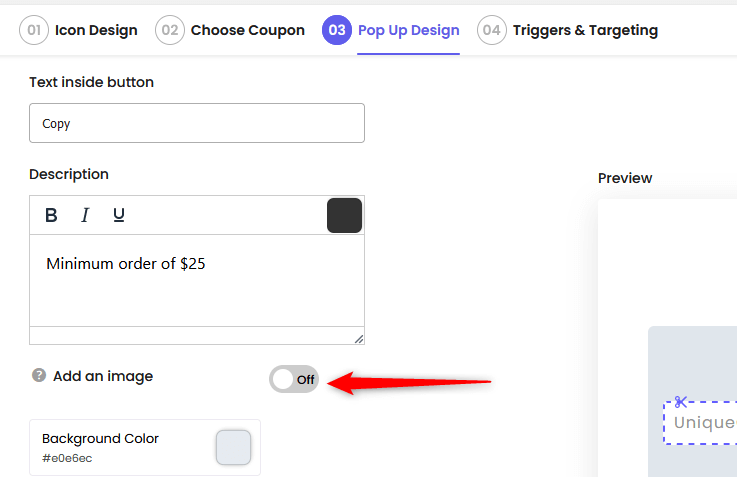Click the scissors icon on coupon preview
The height and width of the screenshot is (477, 737).
coord(681,402)
